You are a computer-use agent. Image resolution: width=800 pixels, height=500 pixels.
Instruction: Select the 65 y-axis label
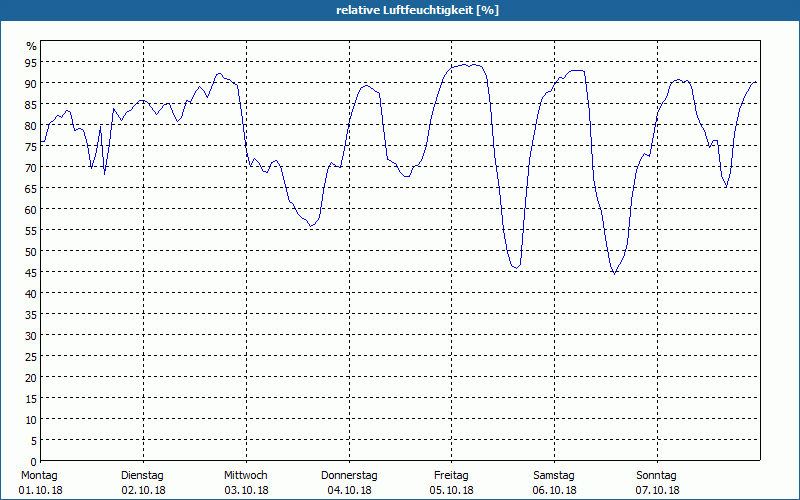point(32,188)
